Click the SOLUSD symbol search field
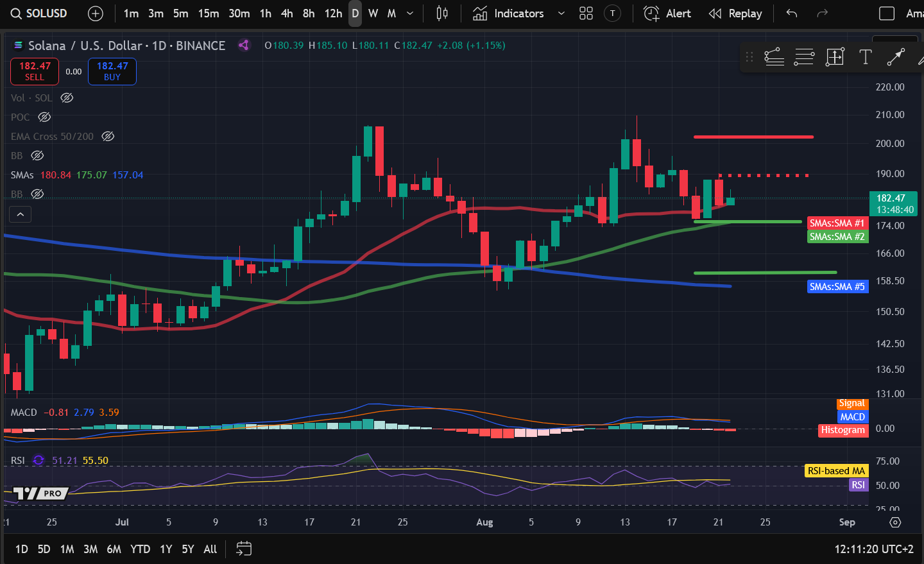Screen dimensions: 924x564 [x=39, y=13]
